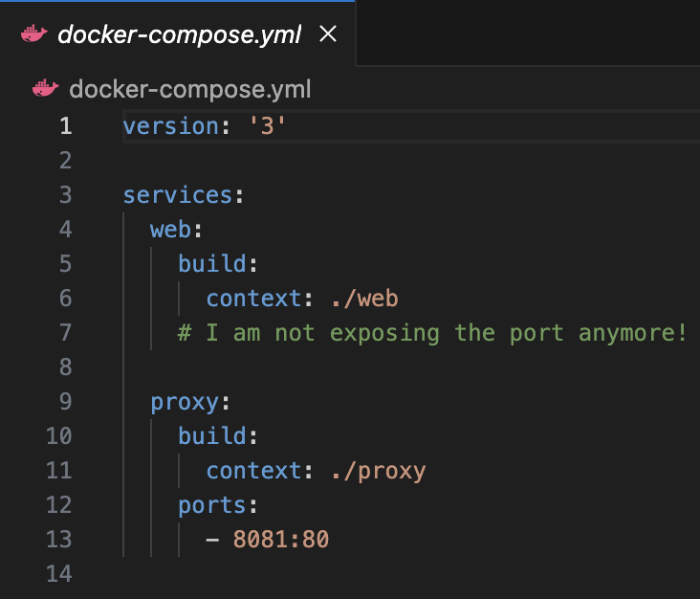Click the Docker whale icon in the breadcrumb
Image resolution: width=700 pixels, height=599 pixels.
click(46, 88)
